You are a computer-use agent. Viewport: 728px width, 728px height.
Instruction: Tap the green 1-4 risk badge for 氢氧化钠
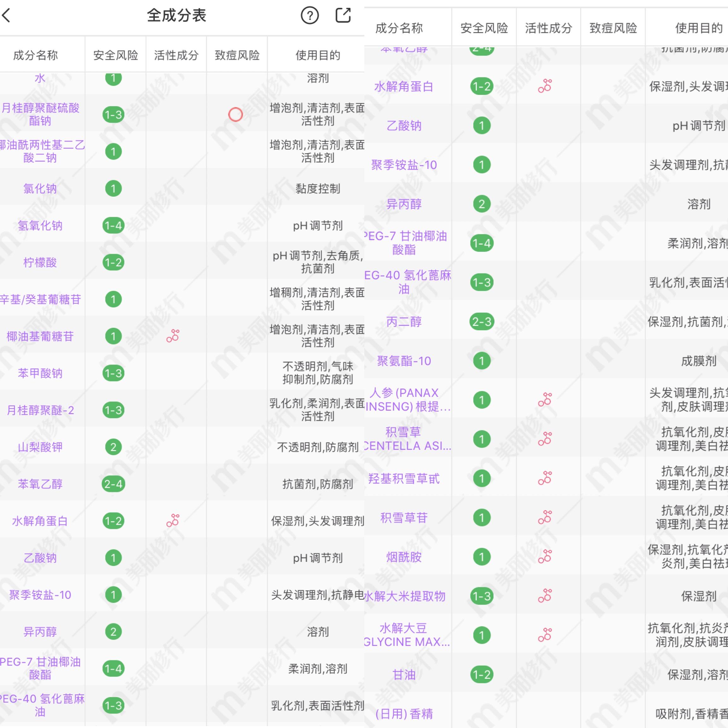click(113, 226)
